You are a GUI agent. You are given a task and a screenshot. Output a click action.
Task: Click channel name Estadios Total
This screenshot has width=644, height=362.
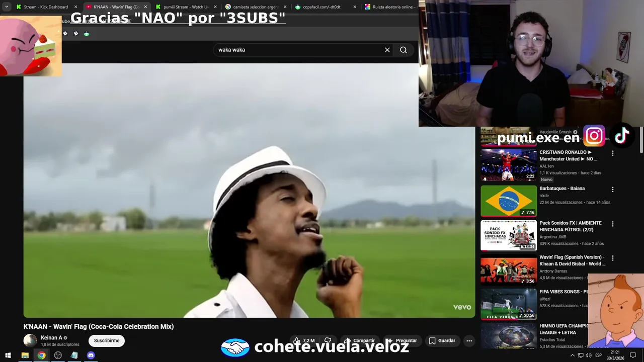coord(552,340)
